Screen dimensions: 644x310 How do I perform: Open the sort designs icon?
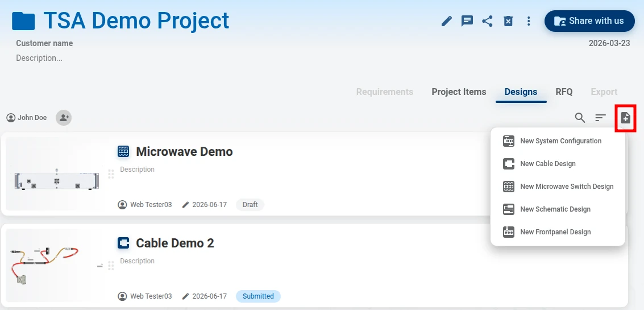[x=600, y=118]
